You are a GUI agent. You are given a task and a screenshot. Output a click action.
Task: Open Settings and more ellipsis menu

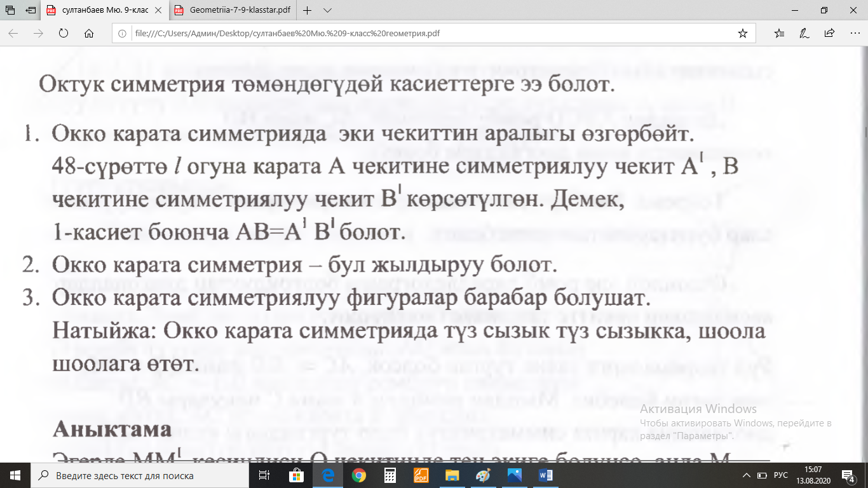854,34
